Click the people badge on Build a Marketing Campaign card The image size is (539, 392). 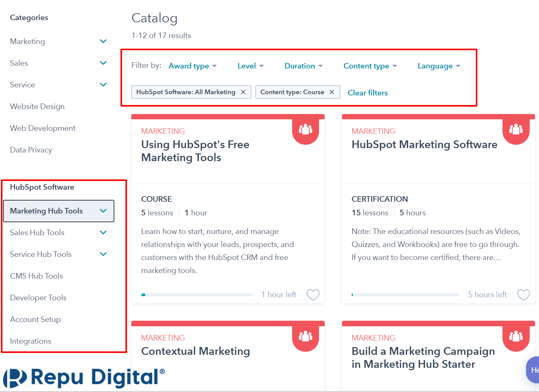[x=516, y=337]
